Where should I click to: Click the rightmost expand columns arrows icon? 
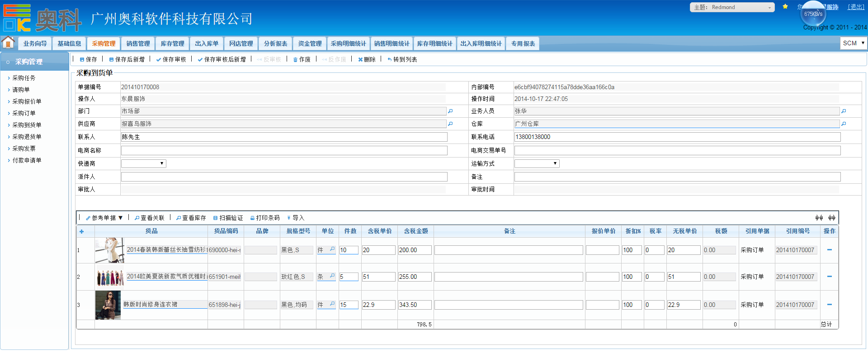point(831,218)
